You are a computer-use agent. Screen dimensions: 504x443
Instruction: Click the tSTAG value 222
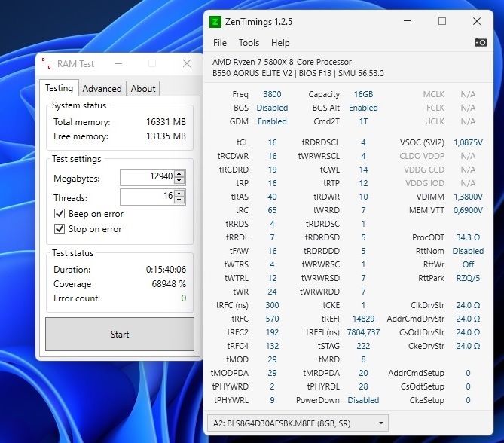pyautogui.click(x=363, y=346)
